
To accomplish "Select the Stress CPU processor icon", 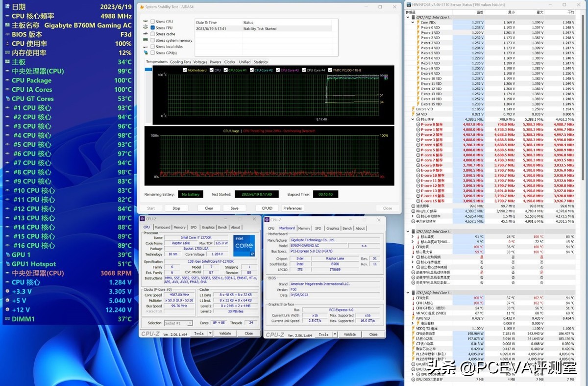I will click(x=145, y=22).
